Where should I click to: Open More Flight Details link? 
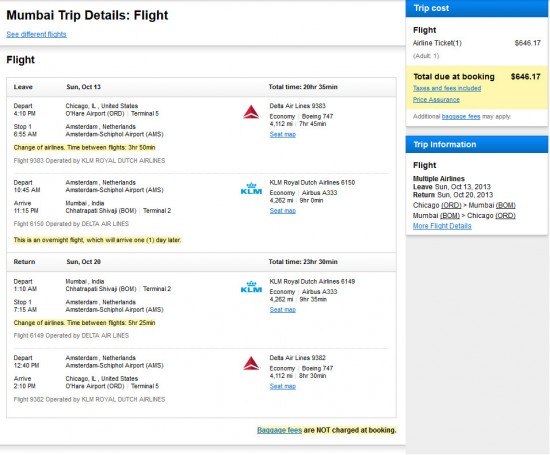pyautogui.click(x=442, y=226)
